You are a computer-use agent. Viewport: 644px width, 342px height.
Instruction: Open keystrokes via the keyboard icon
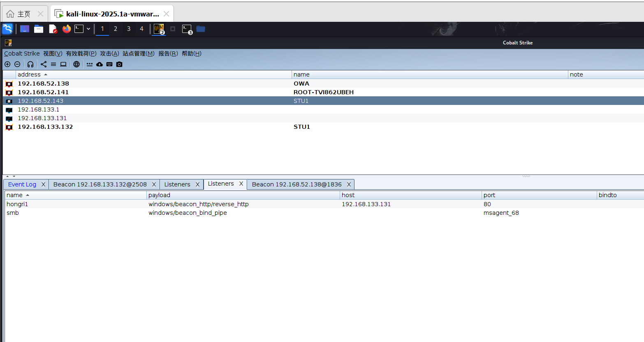click(x=109, y=64)
